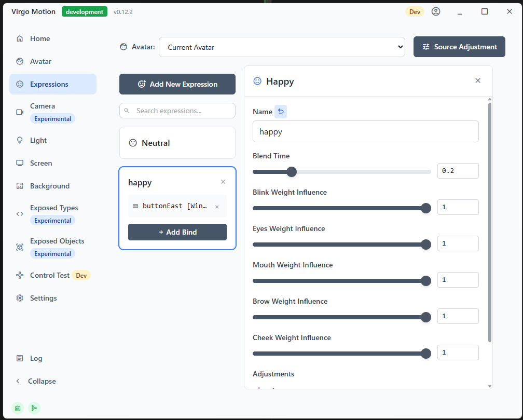Click the Background section icon
This screenshot has height=420, width=523.
tap(20, 186)
